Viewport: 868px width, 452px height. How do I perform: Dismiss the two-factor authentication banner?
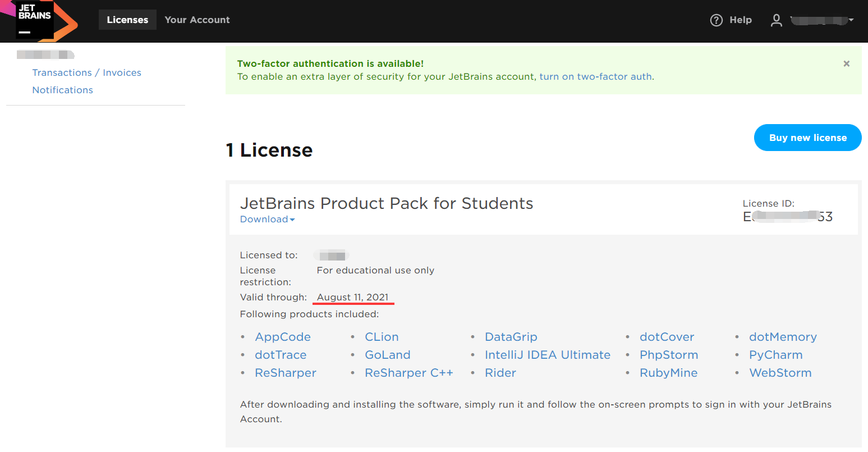(846, 63)
